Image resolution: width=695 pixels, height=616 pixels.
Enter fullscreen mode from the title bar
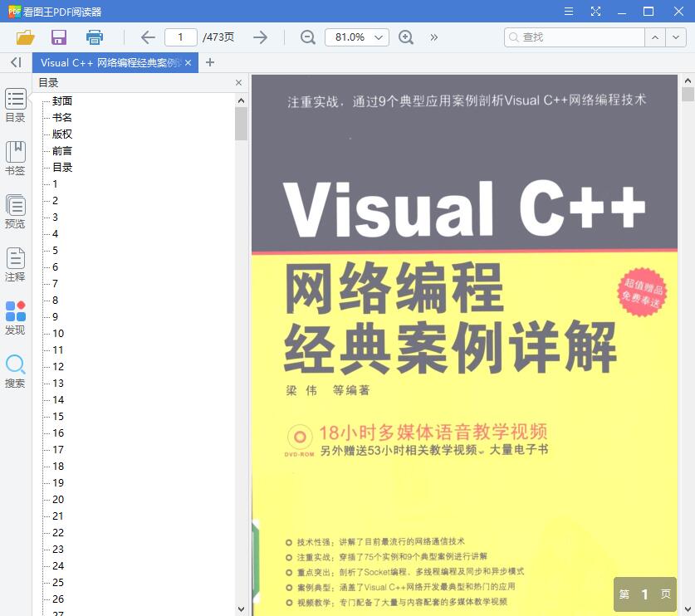595,12
